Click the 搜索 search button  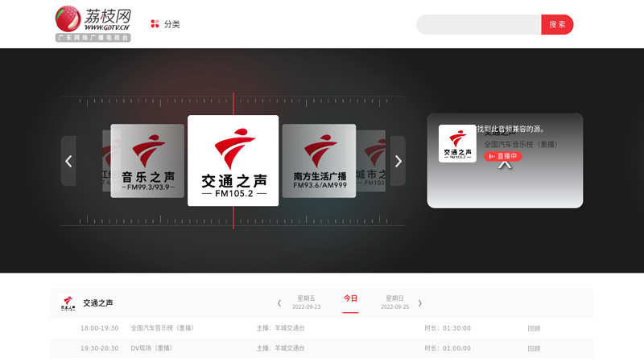point(557,25)
